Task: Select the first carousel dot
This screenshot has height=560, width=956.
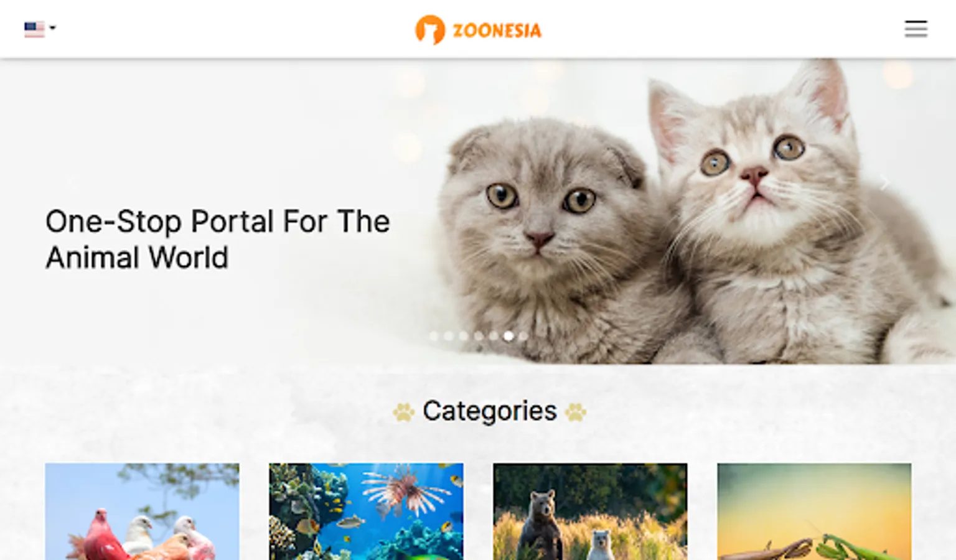Action: tap(434, 336)
